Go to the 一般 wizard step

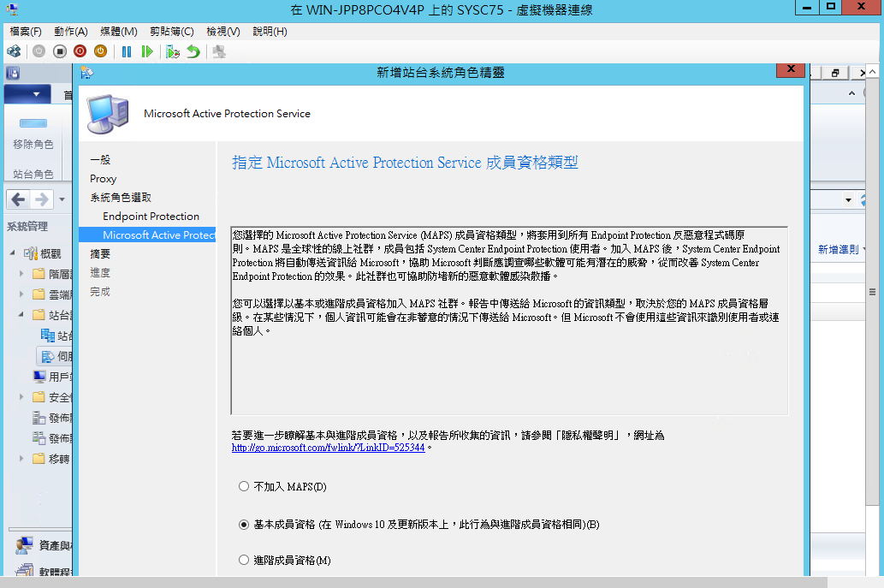[x=100, y=159]
